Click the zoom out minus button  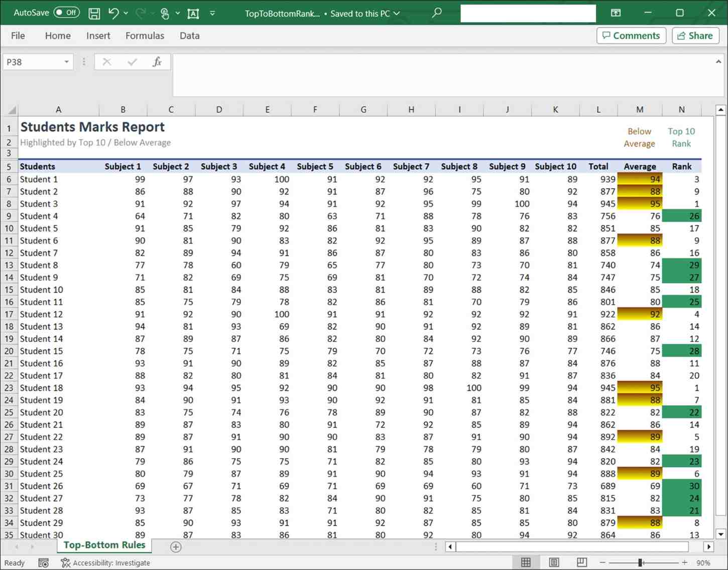click(x=602, y=562)
